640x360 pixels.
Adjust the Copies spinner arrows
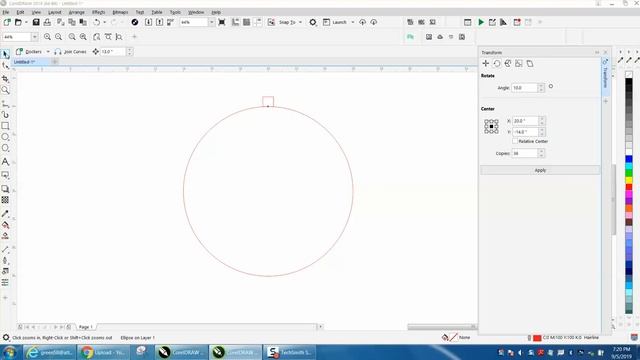(541, 153)
